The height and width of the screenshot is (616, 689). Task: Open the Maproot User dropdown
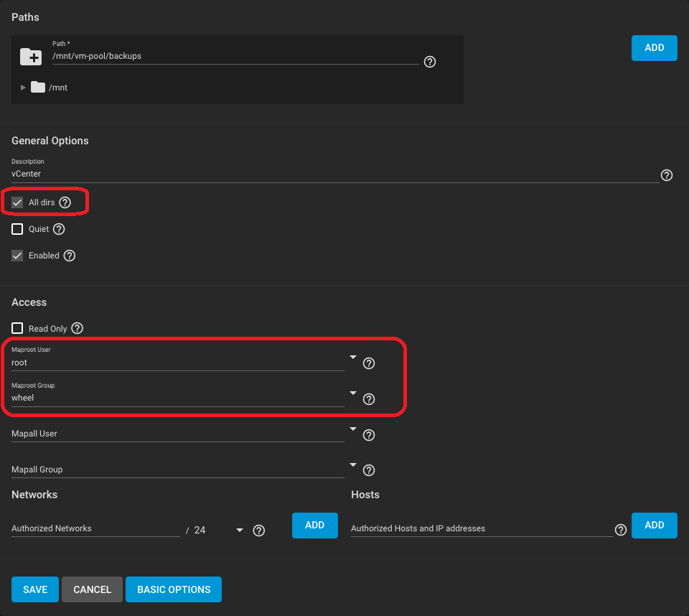[x=352, y=358]
